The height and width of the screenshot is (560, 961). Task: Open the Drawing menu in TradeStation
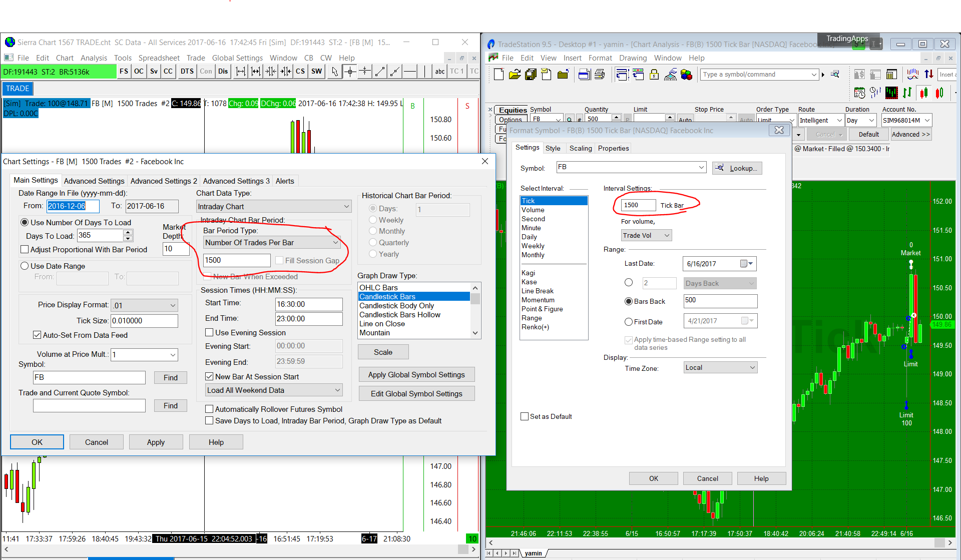[633, 58]
